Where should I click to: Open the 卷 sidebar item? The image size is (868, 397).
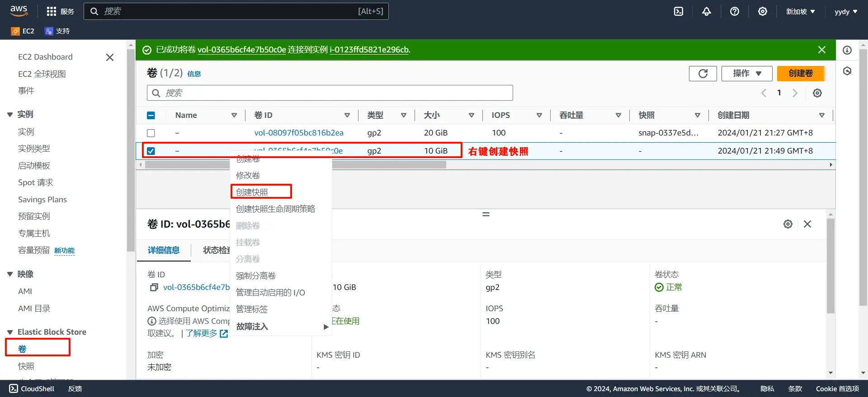(22, 349)
